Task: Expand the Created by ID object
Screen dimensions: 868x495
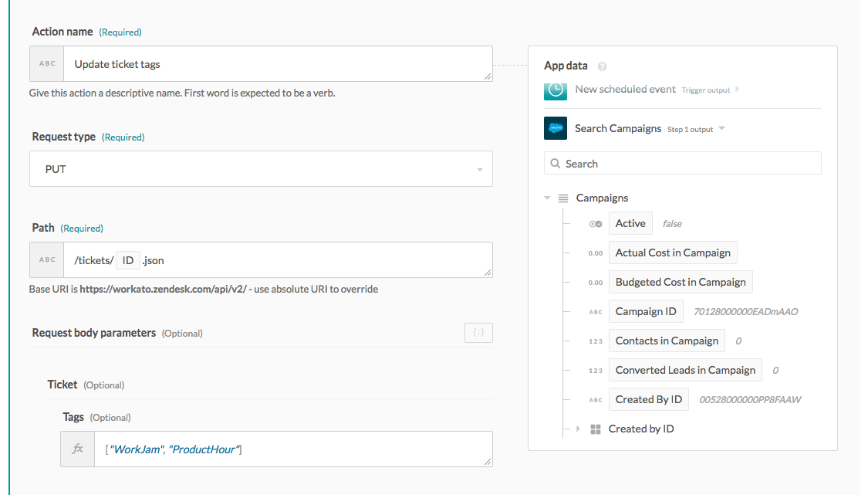Action: (578, 429)
